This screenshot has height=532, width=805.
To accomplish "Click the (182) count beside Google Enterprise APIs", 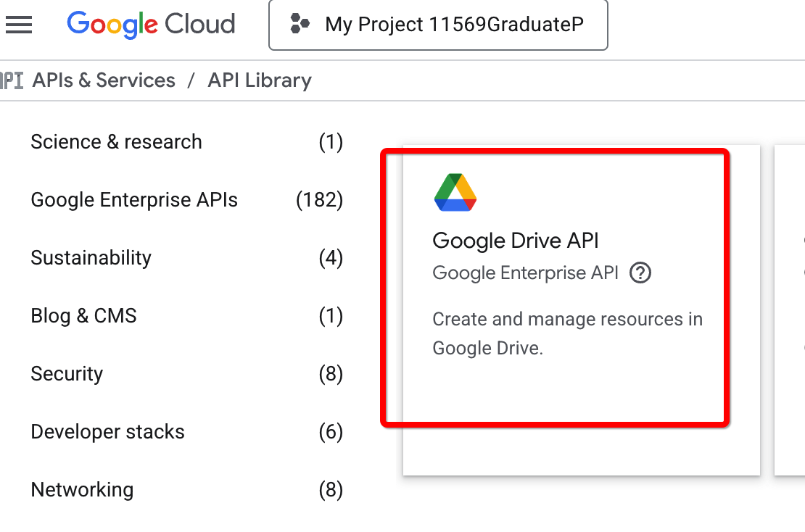I will click(319, 200).
